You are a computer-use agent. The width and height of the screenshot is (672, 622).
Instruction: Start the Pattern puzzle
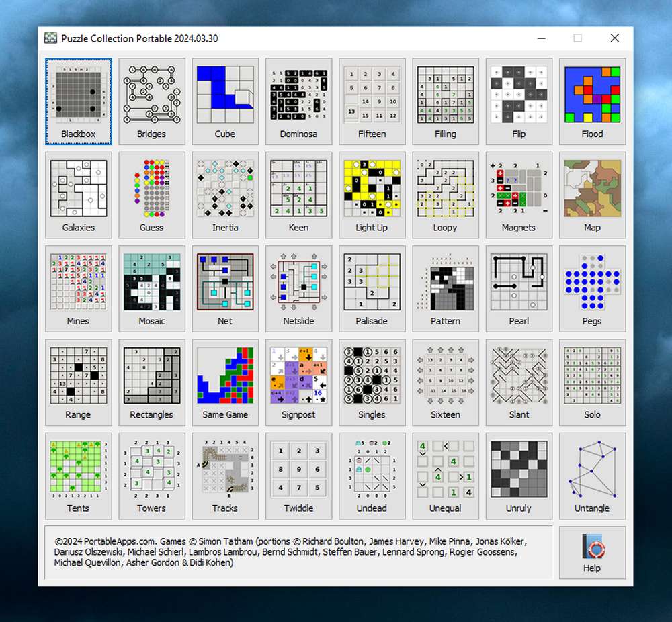click(446, 289)
